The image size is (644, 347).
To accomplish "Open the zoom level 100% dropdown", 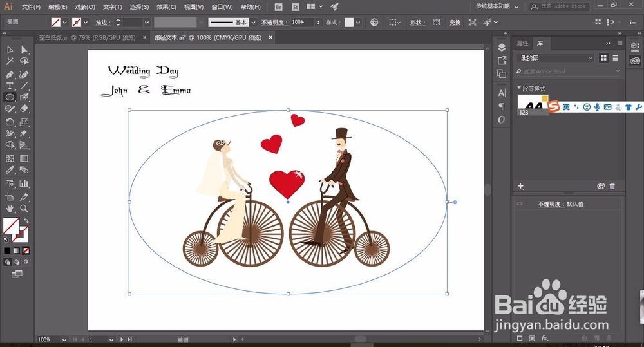I will (x=64, y=340).
